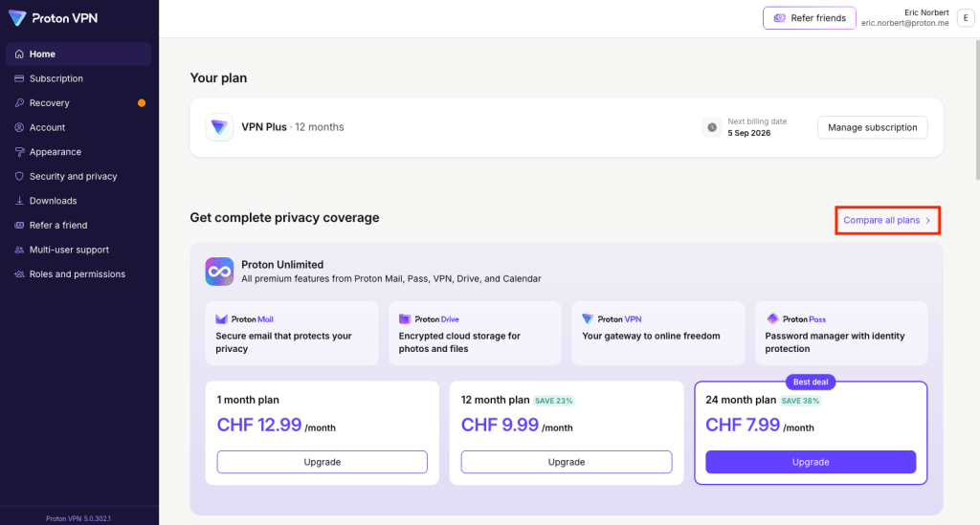Screen dimensions: 980x525
Task: Click the Roles and permissions icon
Action: pos(19,274)
